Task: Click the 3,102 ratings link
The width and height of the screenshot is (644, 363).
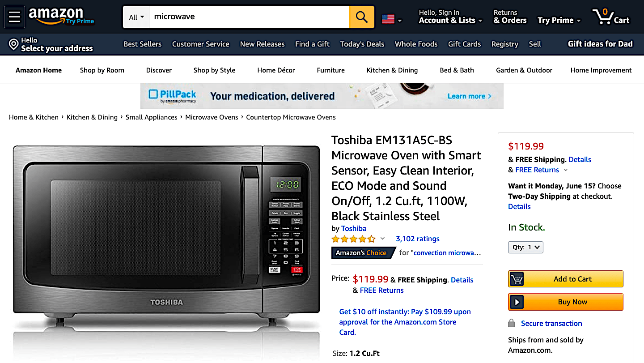Action: click(418, 239)
